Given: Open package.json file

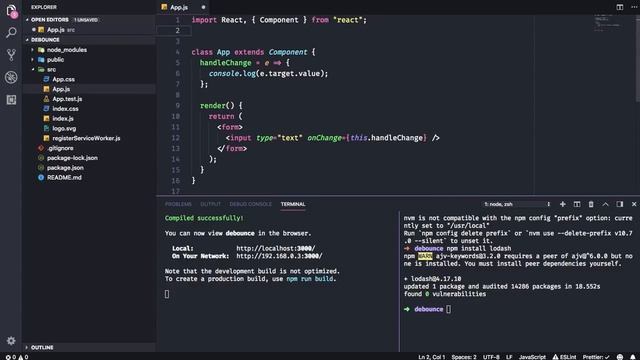Looking at the screenshot, I should coord(65,168).
